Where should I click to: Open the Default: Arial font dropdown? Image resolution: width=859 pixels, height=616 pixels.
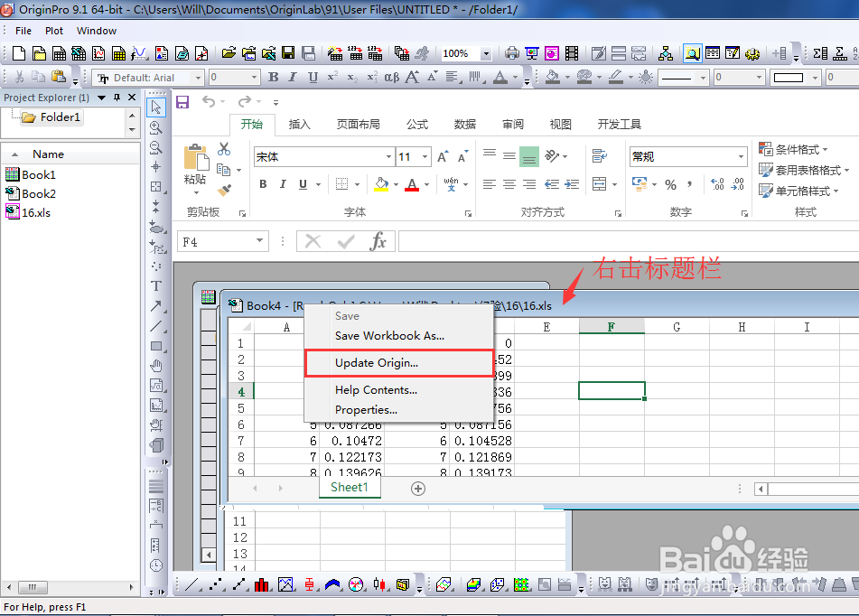(x=199, y=78)
